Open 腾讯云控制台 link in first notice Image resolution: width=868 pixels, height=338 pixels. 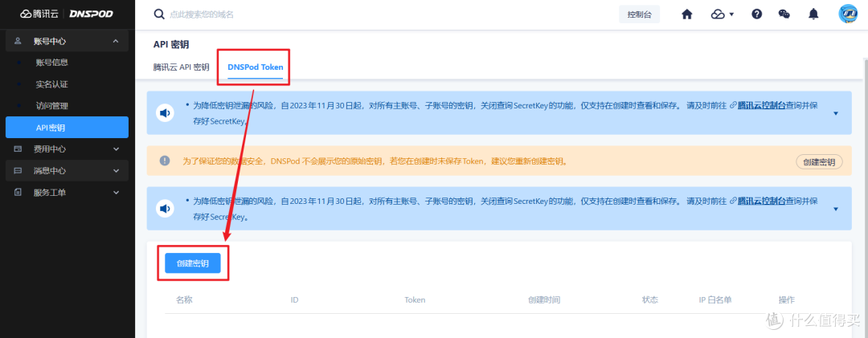(761, 105)
